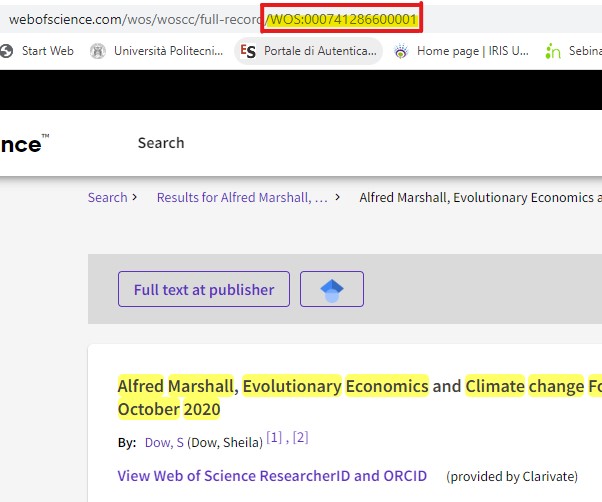
Task: Click the Web of Science logo
Action: click(22, 144)
